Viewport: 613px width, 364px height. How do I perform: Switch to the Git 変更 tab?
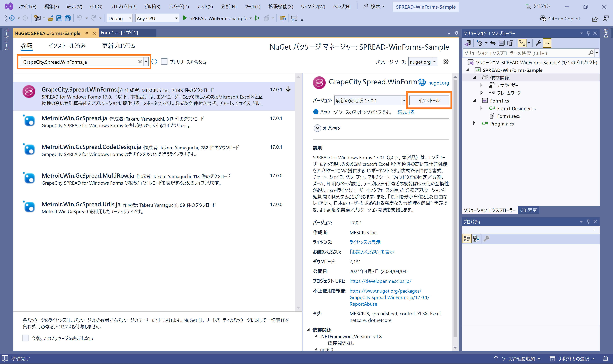529,210
